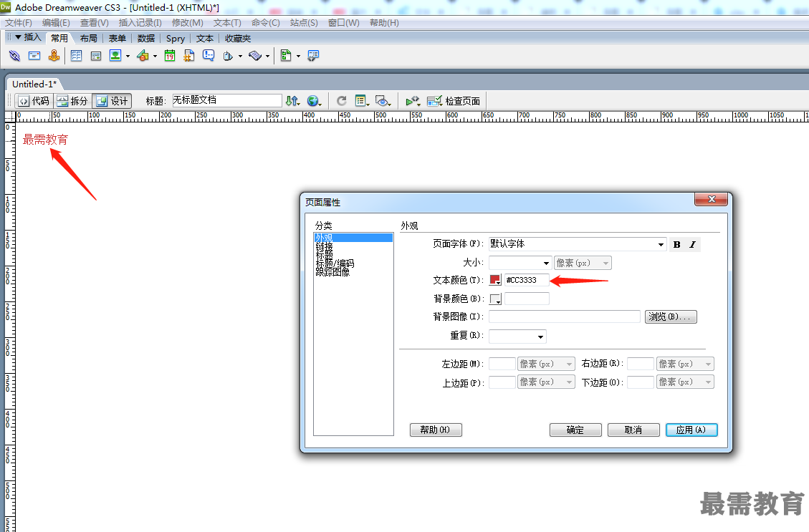Switch to Design view
809x532 pixels.
point(112,101)
